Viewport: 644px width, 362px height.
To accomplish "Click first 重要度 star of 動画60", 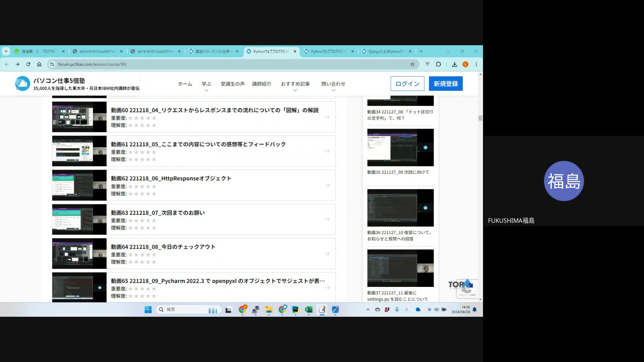I will click(x=130, y=118).
